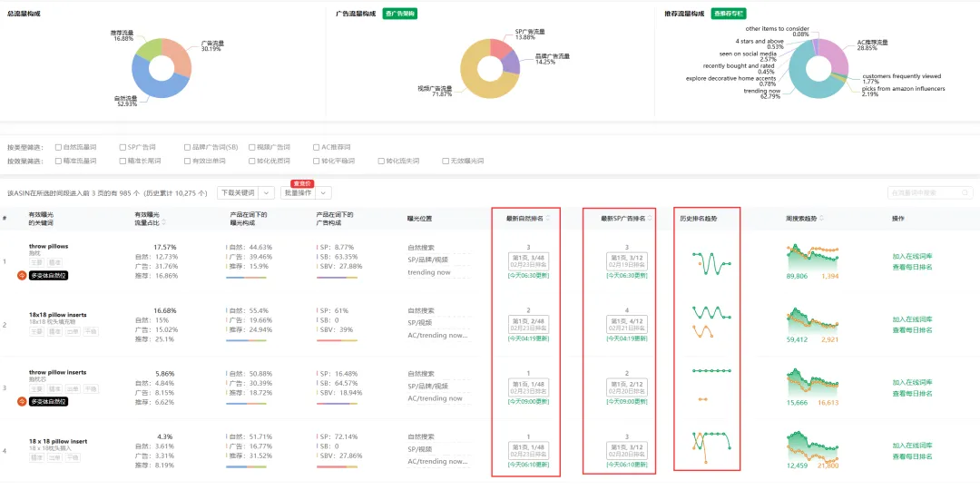Check the 无效曝光词 checkbox
This screenshot has height=490, width=980.
(x=445, y=161)
